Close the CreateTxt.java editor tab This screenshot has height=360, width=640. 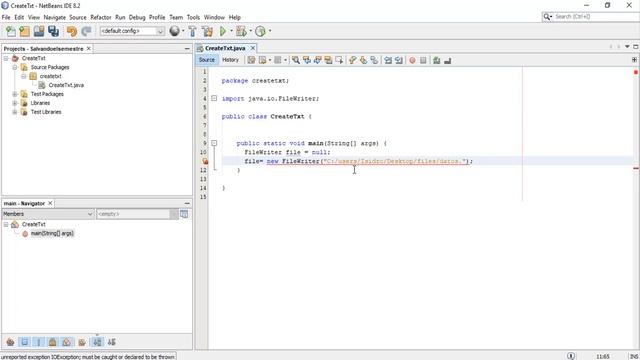pyautogui.click(x=253, y=48)
